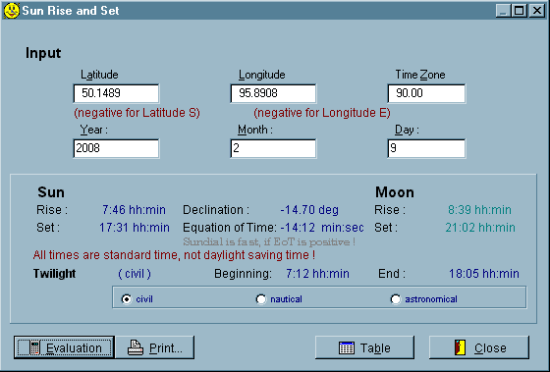The image size is (550, 372).
Task: Click the twilight end time 18:05 hh:min
Action: click(x=484, y=273)
